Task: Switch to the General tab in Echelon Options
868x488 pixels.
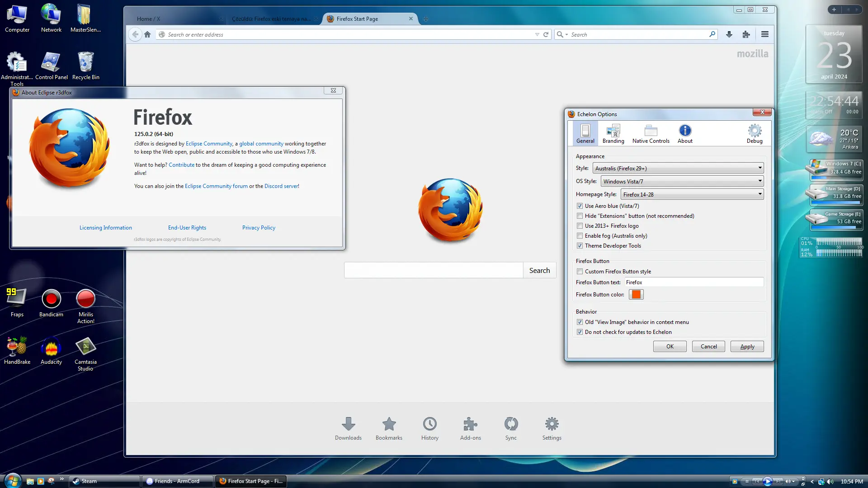Action: point(585,134)
